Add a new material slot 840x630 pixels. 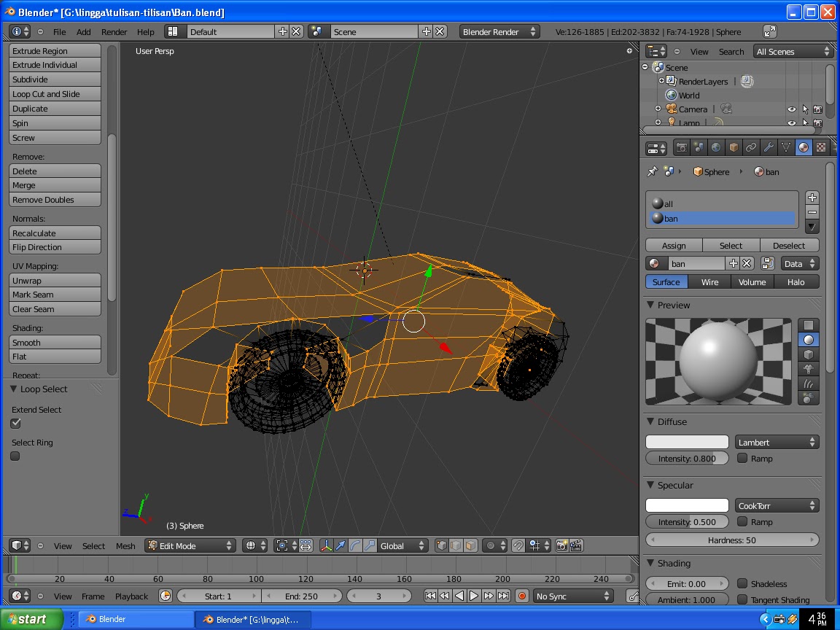[812, 198]
